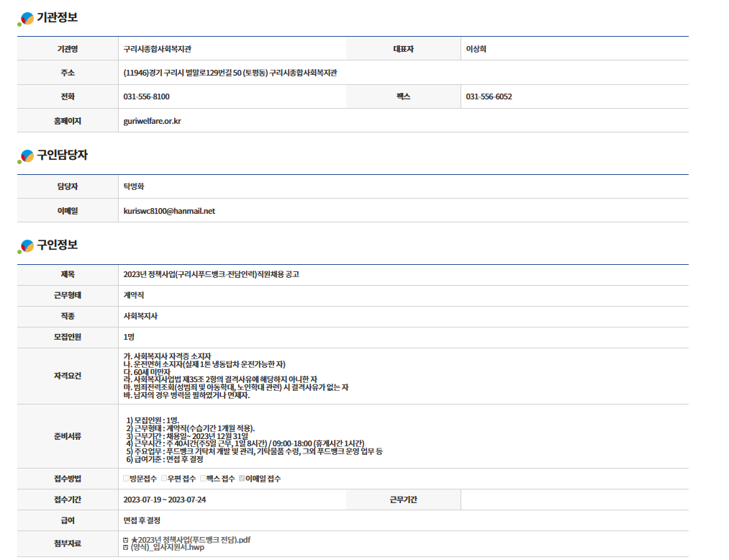Tick the 우편 접수 checkbox
This screenshot has width=729, height=560.
pos(165,479)
